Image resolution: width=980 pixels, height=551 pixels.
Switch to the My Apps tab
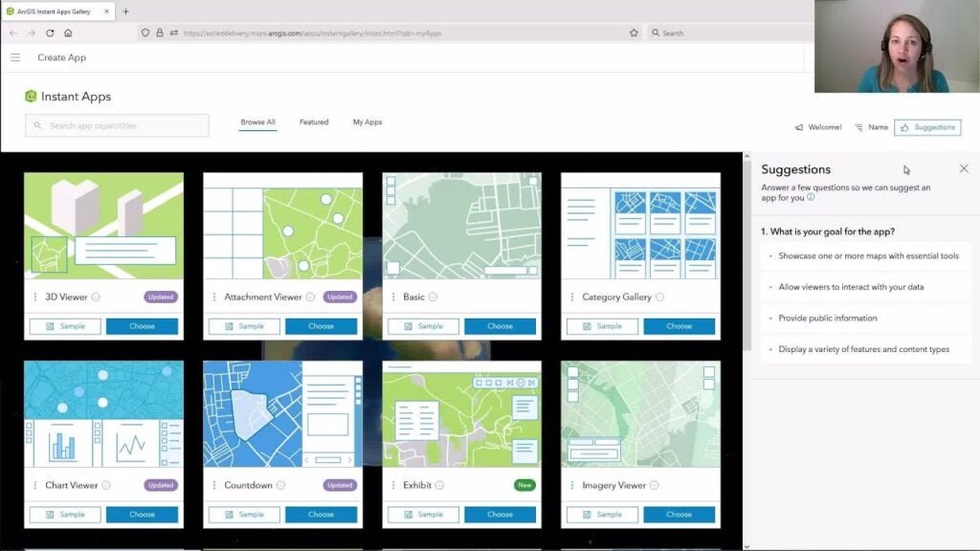pyautogui.click(x=367, y=122)
